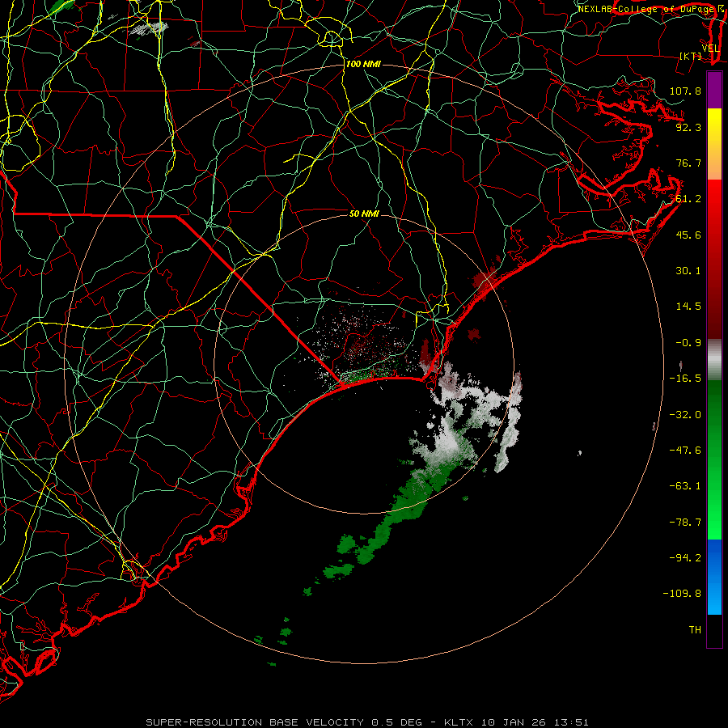Viewport: 728px width, 728px height.
Task: Click the NEXLAB-College of DuPage label
Action: click(647, 9)
